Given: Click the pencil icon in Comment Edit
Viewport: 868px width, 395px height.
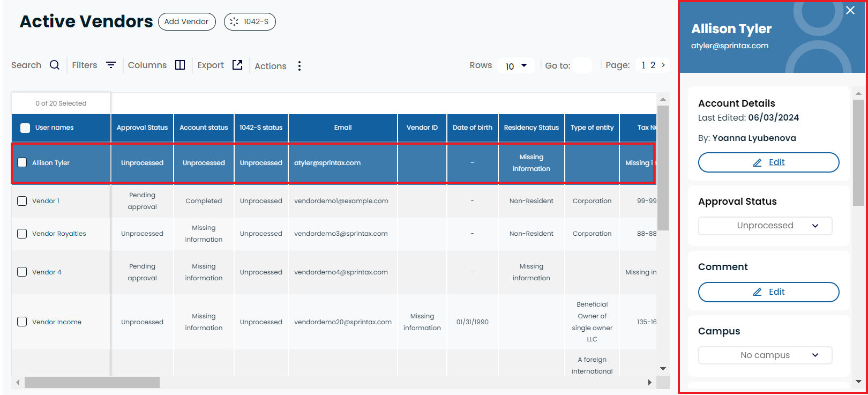Looking at the screenshot, I should click(758, 292).
